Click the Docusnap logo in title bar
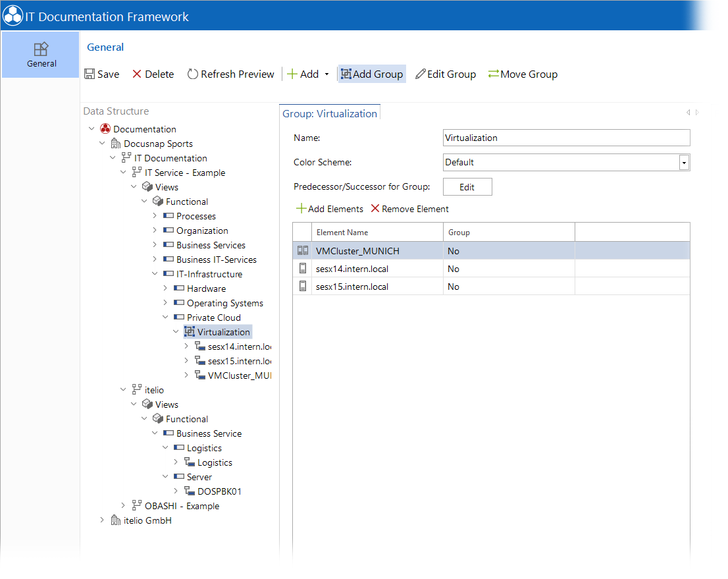728x579 pixels. pyautogui.click(x=13, y=16)
